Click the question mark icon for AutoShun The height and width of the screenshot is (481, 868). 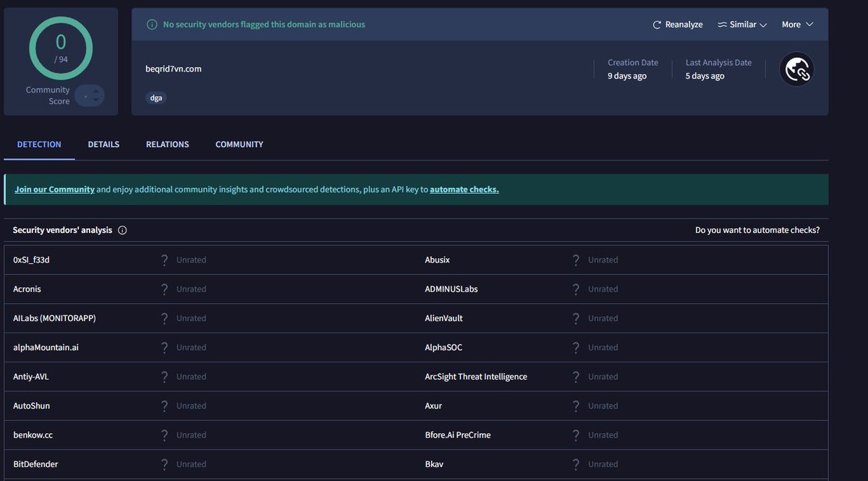click(x=165, y=406)
